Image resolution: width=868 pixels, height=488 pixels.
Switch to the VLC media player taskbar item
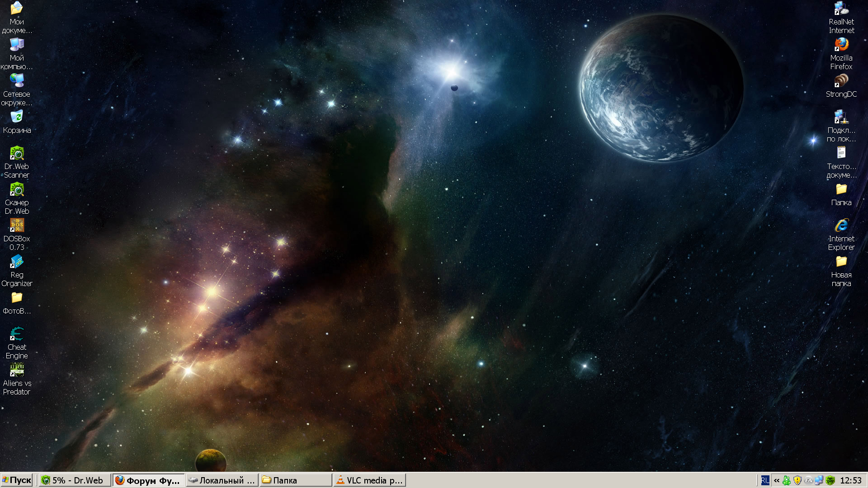coord(370,480)
